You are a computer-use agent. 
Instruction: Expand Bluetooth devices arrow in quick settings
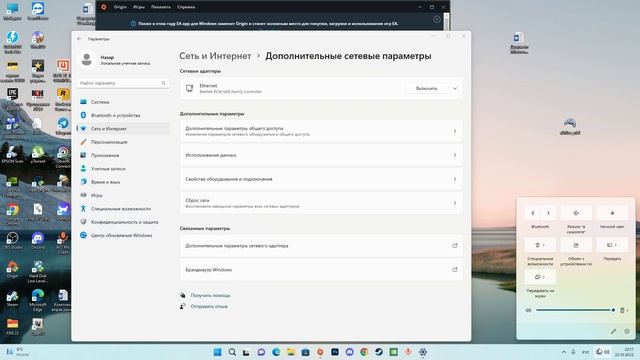548,213
